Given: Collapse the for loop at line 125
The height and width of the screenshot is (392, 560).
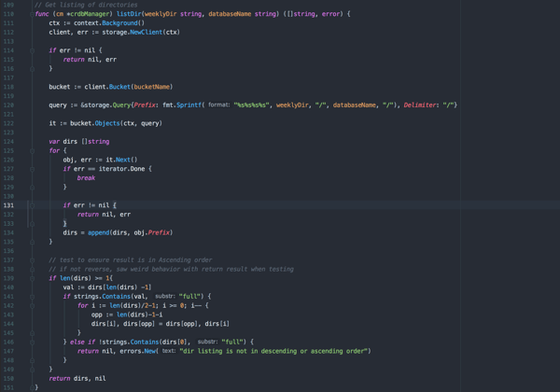Looking at the screenshot, I should (32, 151).
